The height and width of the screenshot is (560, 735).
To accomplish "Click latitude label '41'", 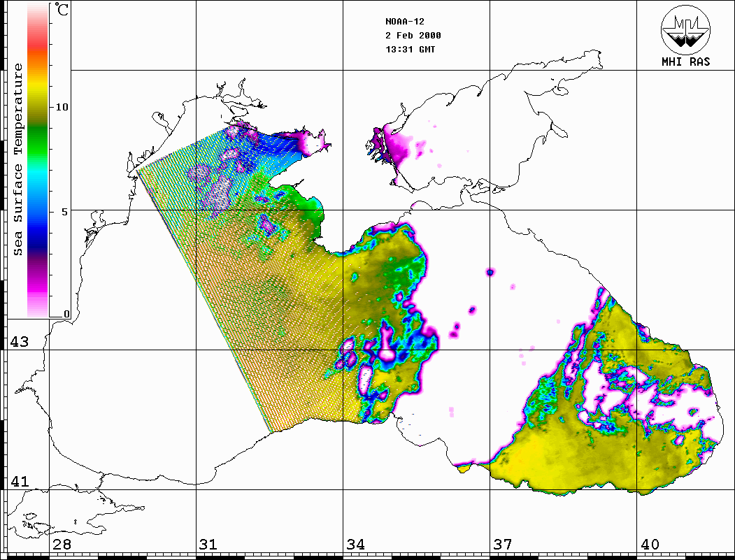I will [x=19, y=481].
